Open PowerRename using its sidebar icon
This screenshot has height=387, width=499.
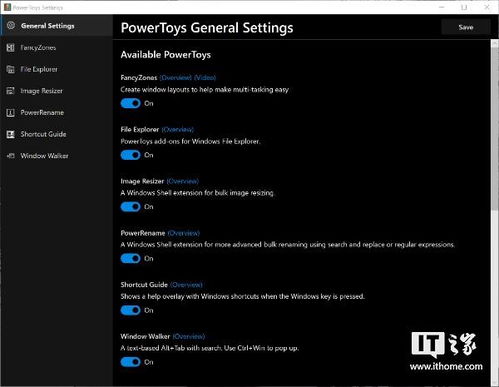pyautogui.click(x=11, y=113)
